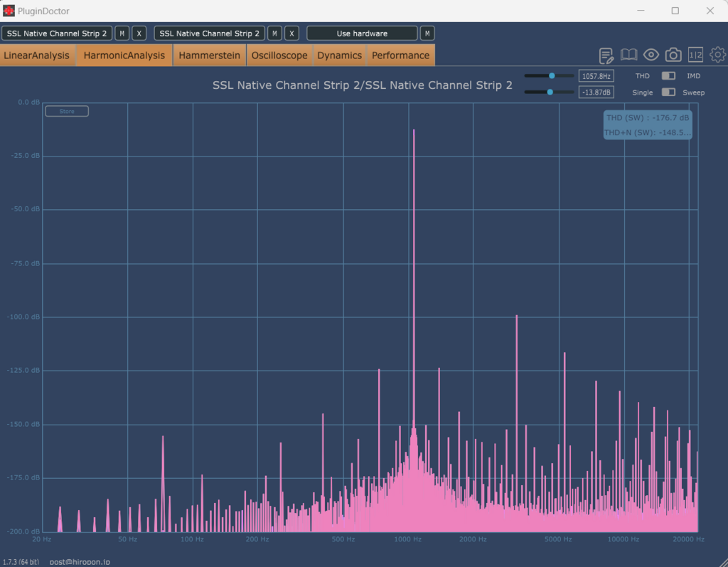Image resolution: width=728 pixels, height=567 pixels.
Task: Click the THD (SW) readout box
Action: (x=648, y=118)
